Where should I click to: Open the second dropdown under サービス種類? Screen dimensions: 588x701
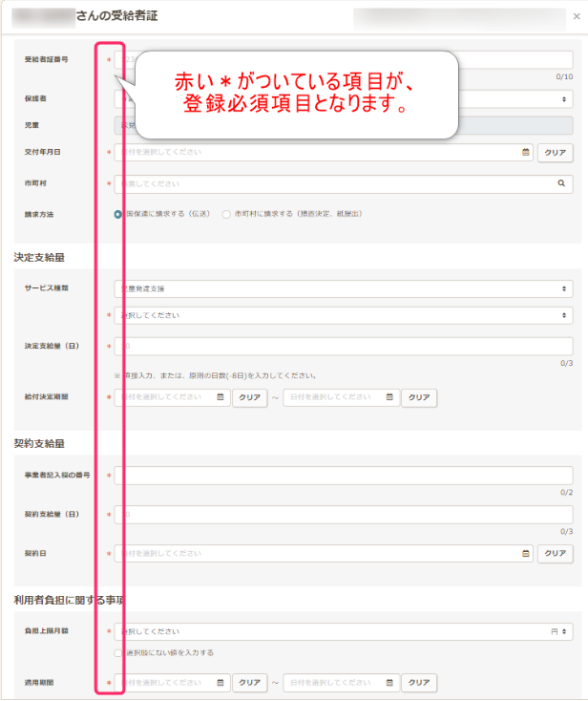point(344,315)
